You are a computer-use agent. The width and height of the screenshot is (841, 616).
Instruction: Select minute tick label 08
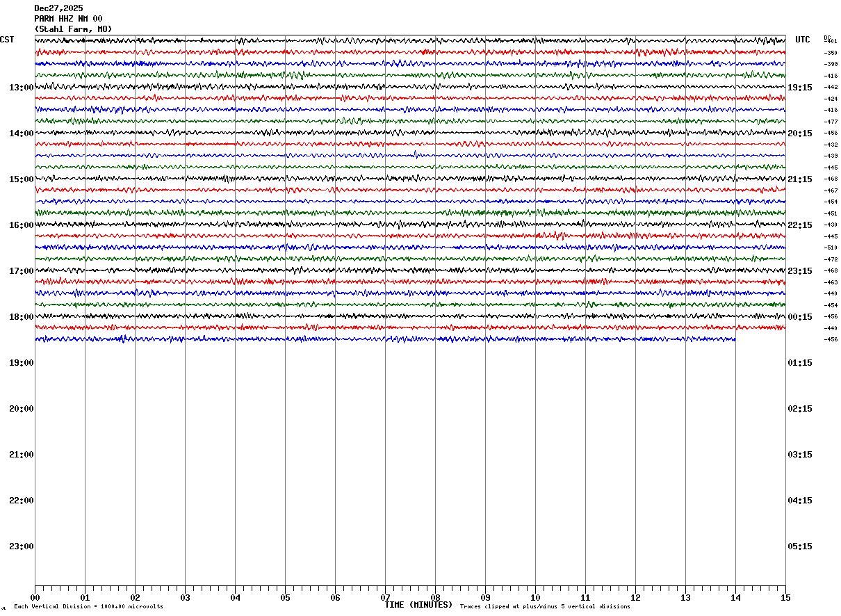[435, 597]
